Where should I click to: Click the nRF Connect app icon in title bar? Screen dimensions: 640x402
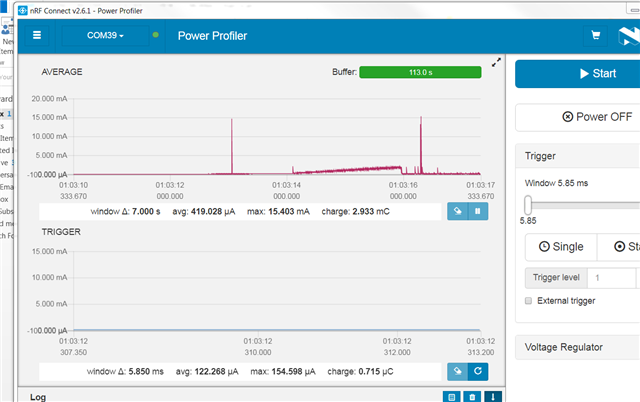tap(23, 11)
